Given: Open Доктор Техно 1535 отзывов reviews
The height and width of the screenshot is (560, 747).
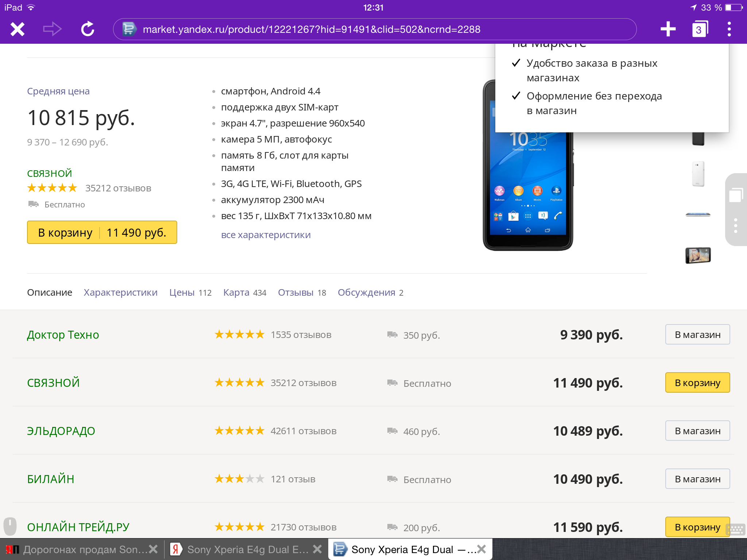Looking at the screenshot, I should tap(301, 335).
